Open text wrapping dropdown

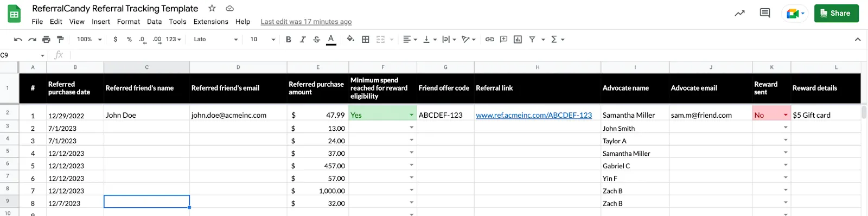click(x=449, y=39)
